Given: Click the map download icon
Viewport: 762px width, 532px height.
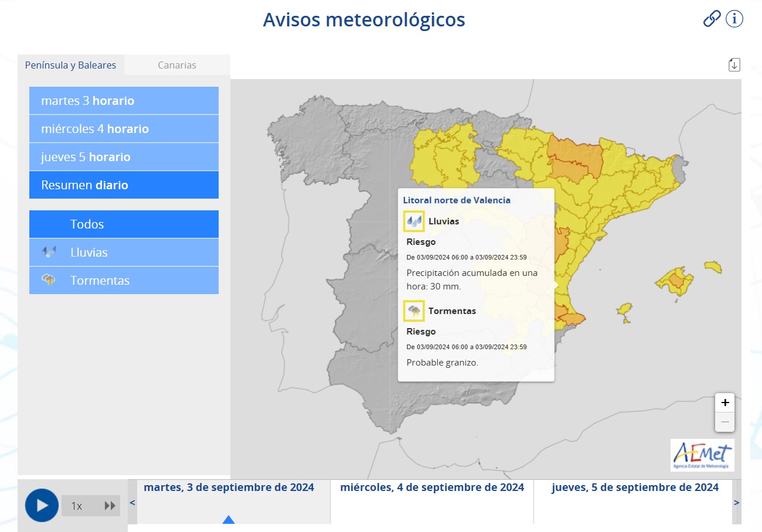Looking at the screenshot, I should click(734, 64).
